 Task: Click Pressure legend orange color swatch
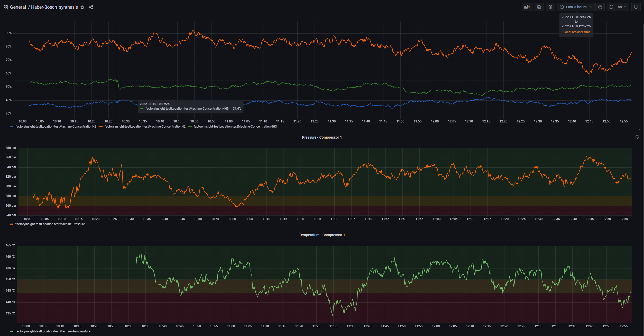[12, 224]
